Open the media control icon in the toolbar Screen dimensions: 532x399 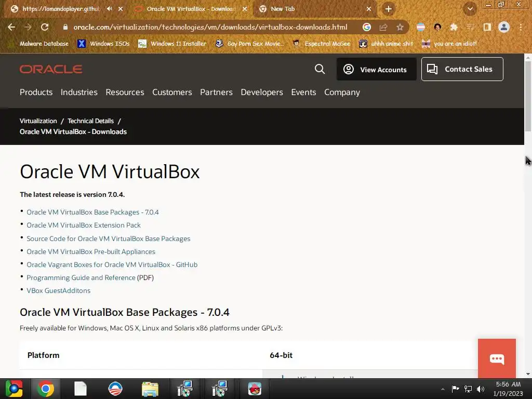pos(470,27)
